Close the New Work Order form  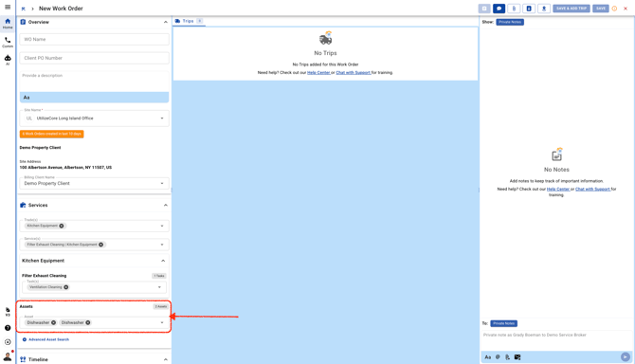click(626, 9)
